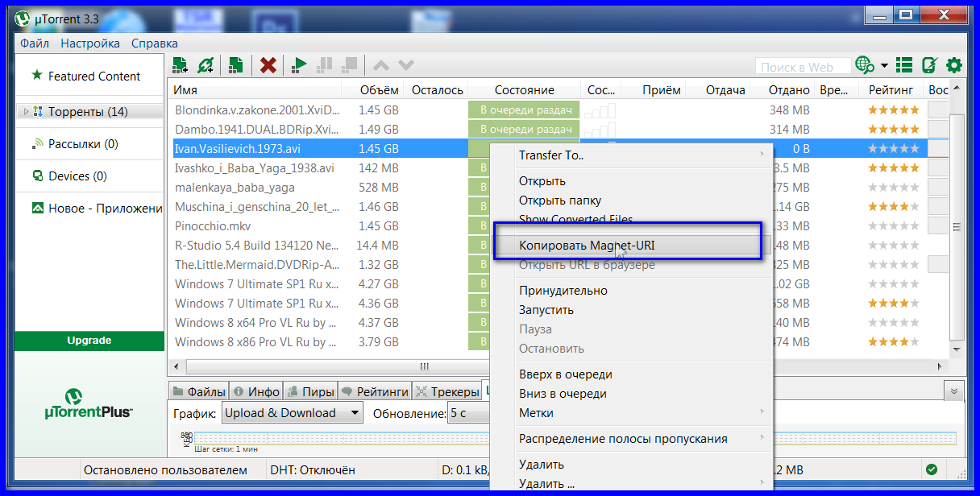
Task: Expand the Торренты (14) tree node
Action: [26, 111]
